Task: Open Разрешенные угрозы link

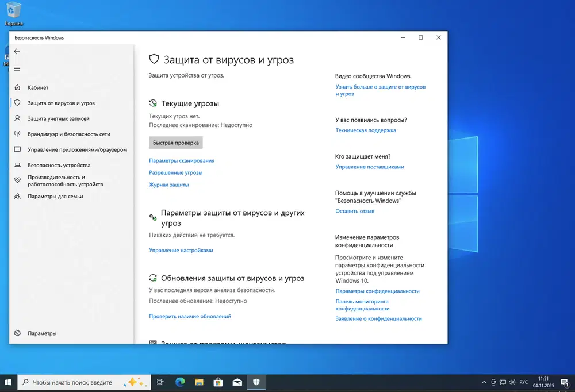Action: 175,172
